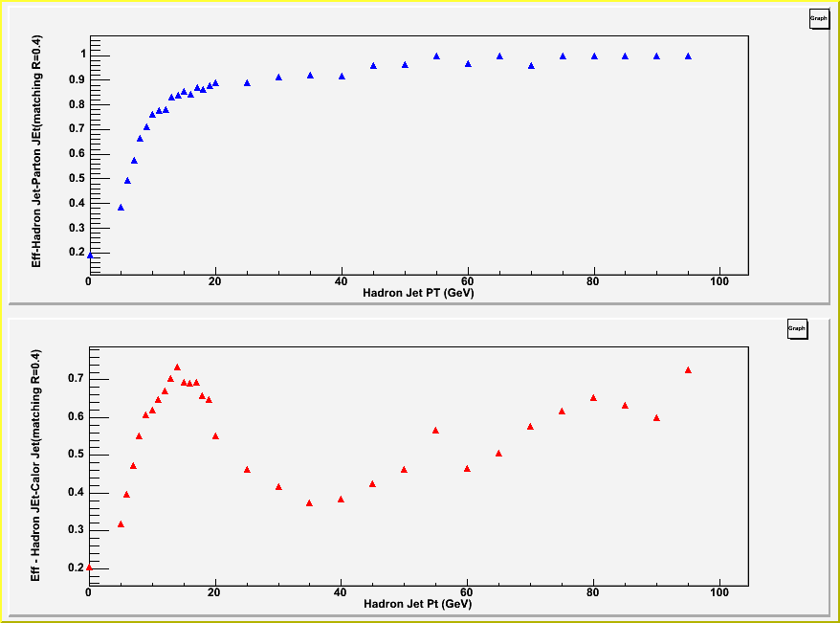This screenshot has width=840, height=623.
Task: Click the '40' x-axis tick label in bottom plot
Action: [x=341, y=592]
